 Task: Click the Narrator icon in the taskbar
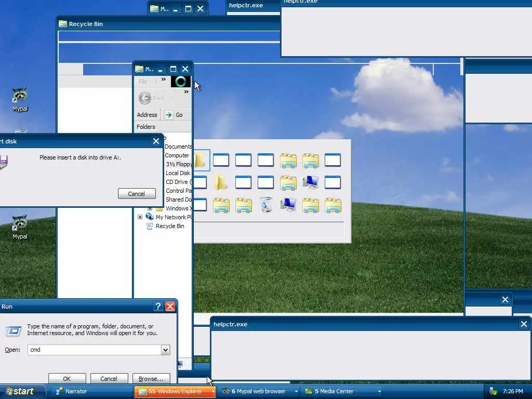(60, 391)
